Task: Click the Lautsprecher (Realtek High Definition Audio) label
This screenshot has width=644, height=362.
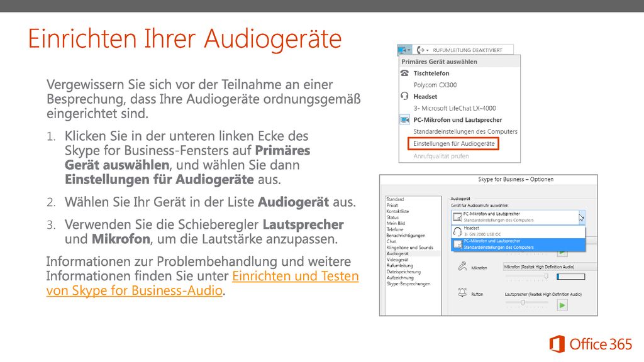Action: 543,294
